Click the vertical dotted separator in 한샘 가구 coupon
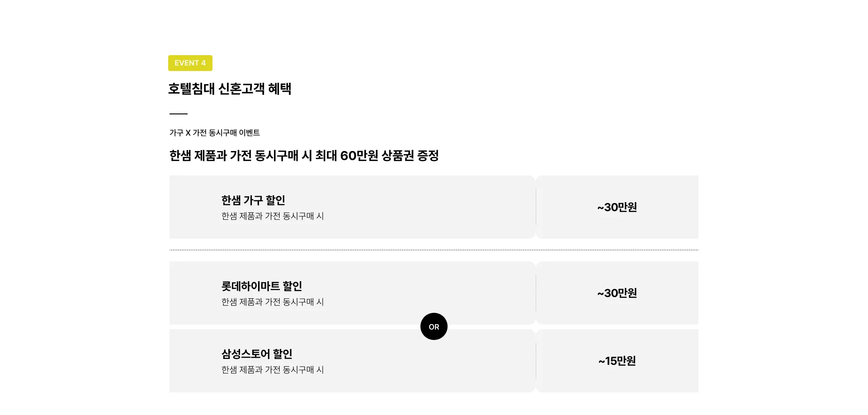Viewport: 868px width, 415px height. [536, 207]
